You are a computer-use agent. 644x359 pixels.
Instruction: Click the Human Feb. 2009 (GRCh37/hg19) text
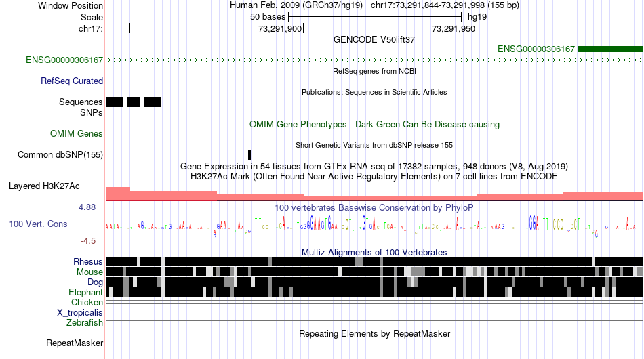[296, 5]
